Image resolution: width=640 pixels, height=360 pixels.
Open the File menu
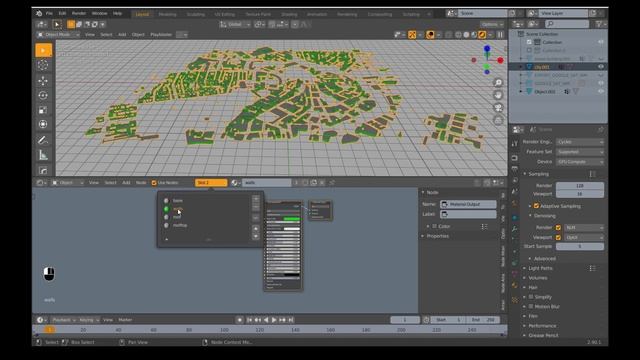(x=49, y=13)
